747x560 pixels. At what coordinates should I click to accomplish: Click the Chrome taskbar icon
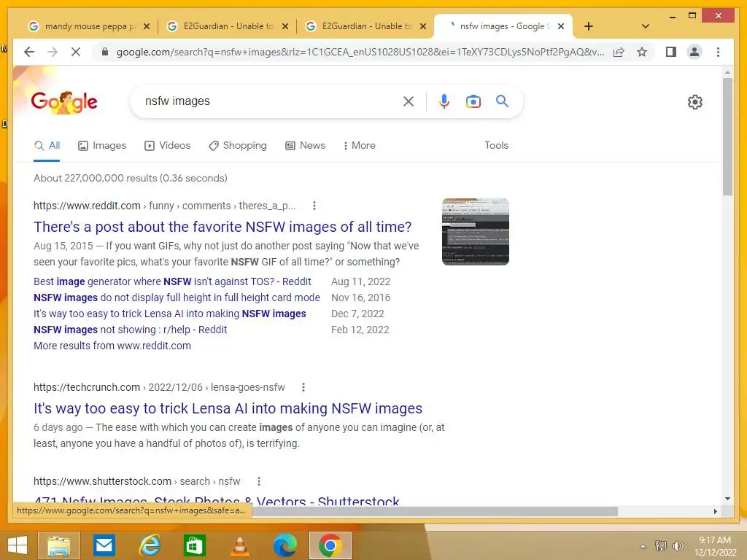pos(330,545)
